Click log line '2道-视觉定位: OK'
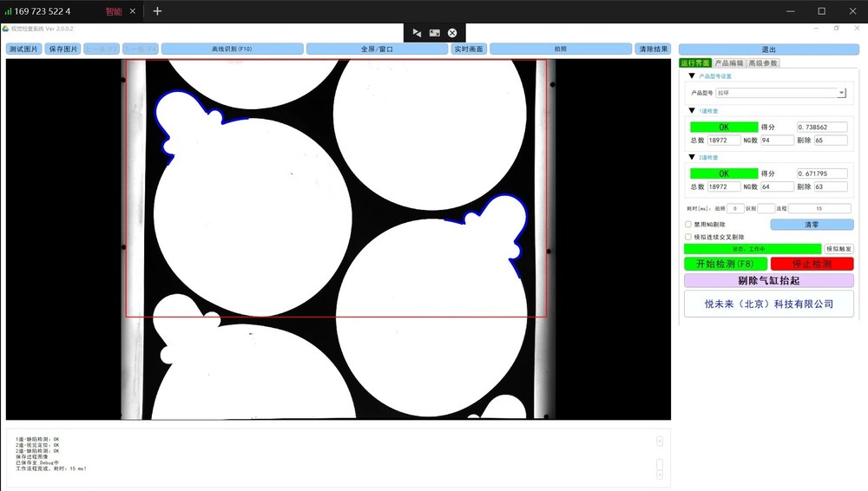 click(37, 445)
